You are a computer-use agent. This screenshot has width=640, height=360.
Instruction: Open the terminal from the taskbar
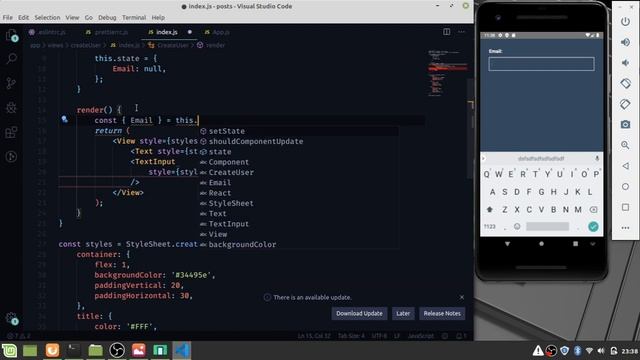point(73,350)
